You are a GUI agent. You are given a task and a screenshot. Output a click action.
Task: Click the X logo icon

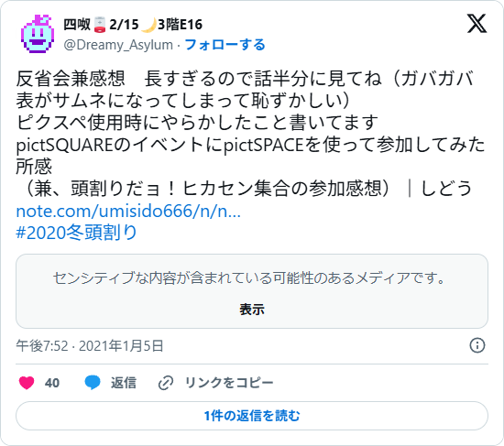(x=477, y=24)
